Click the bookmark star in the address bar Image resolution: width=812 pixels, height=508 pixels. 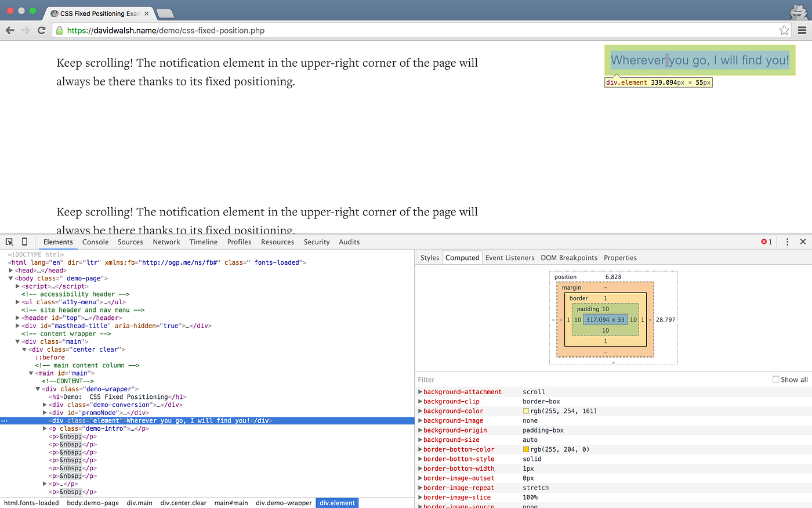point(784,30)
